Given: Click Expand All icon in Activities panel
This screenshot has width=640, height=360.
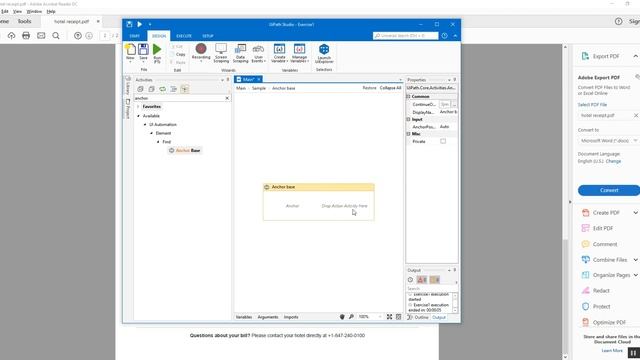Looking at the screenshot, I should (x=140, y=89).
